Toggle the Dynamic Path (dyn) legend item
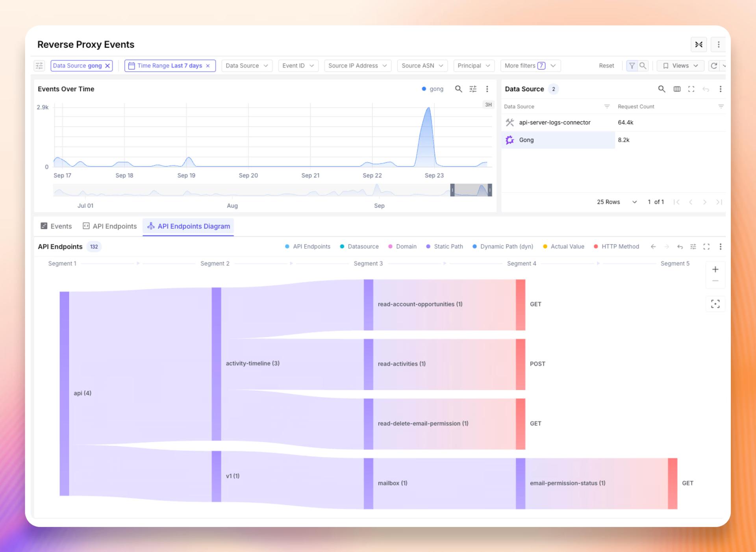This screenshot has width=756, height=552. (x=502, y=246)
